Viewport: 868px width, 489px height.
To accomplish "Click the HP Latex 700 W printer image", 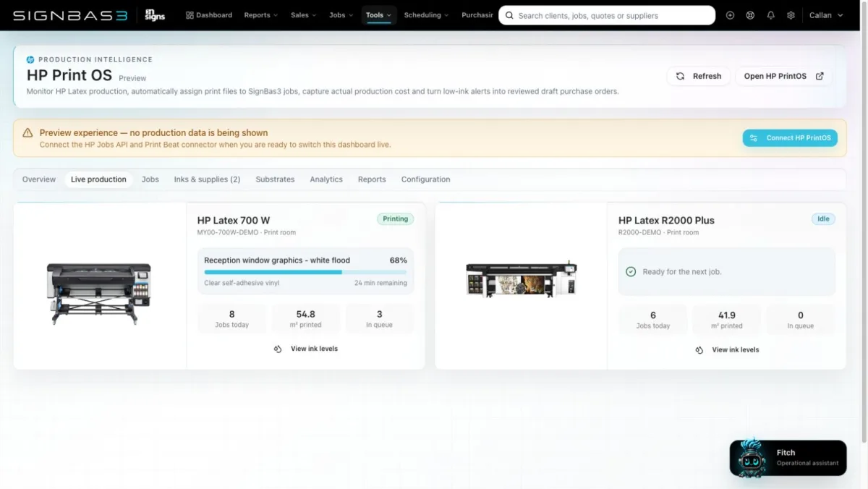I will (x=99, y=293).
